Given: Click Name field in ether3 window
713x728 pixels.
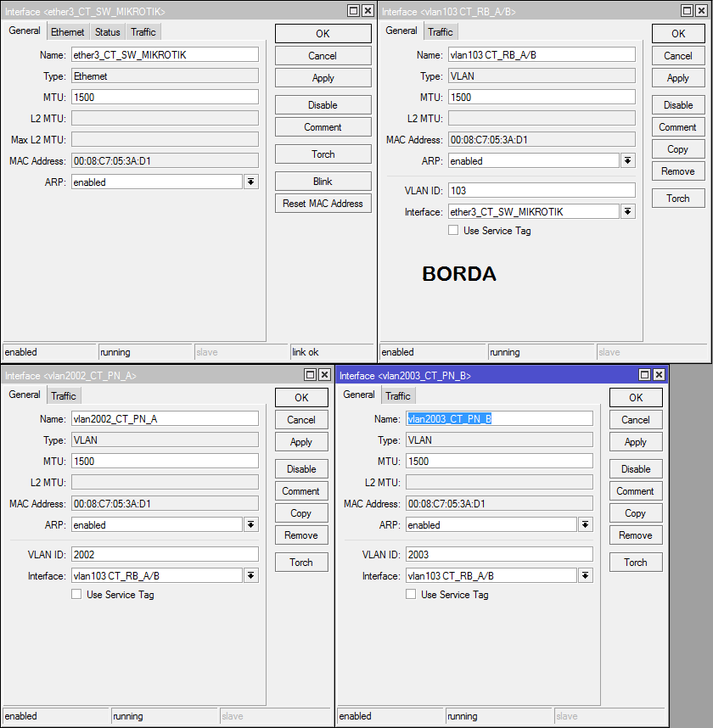Looking at the screenshot, I should pos(165,55).
